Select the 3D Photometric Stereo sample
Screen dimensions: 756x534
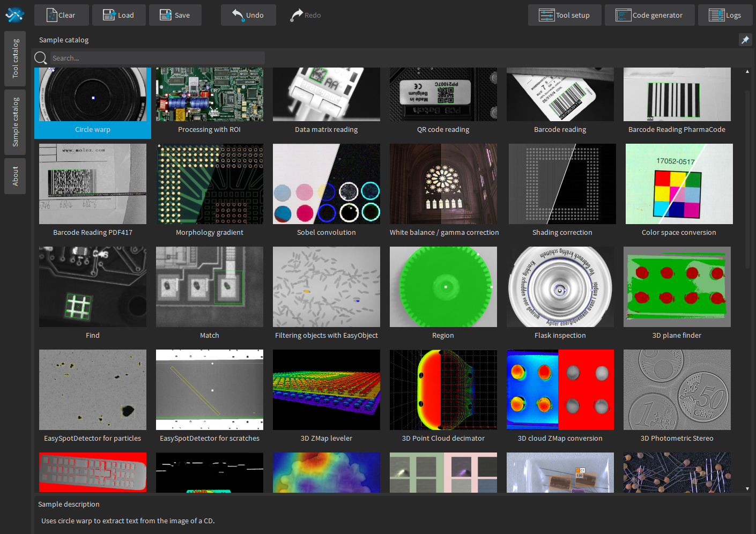pos(677,396)
